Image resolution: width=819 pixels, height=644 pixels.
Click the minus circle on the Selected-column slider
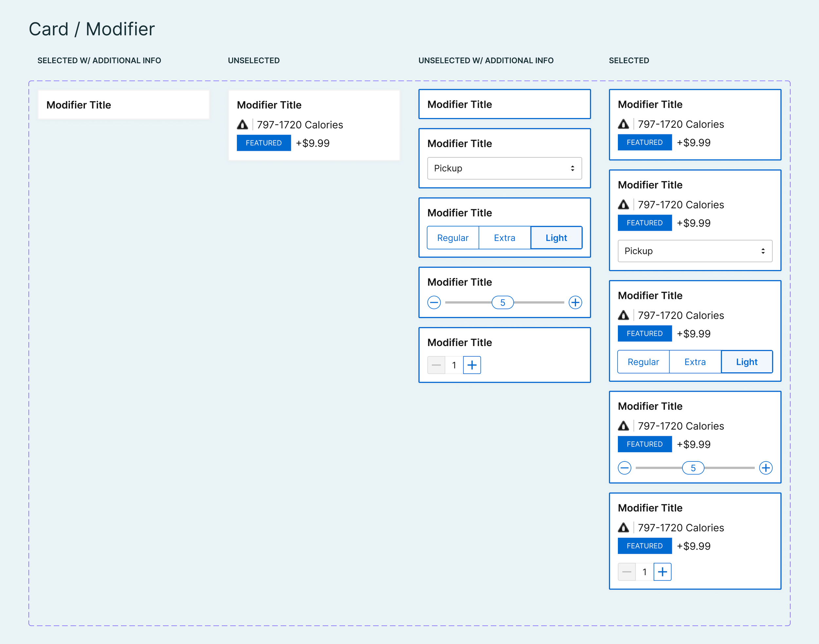[624, 468]
